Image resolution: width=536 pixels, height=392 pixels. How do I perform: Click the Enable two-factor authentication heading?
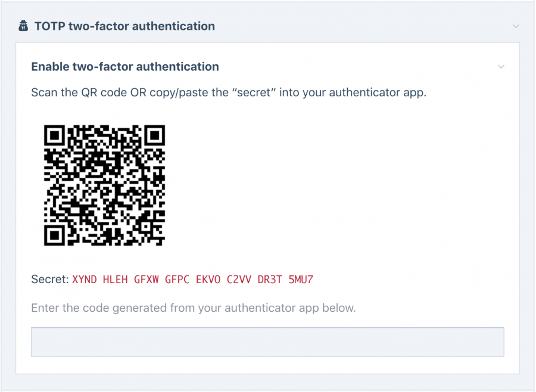(125, 67)
